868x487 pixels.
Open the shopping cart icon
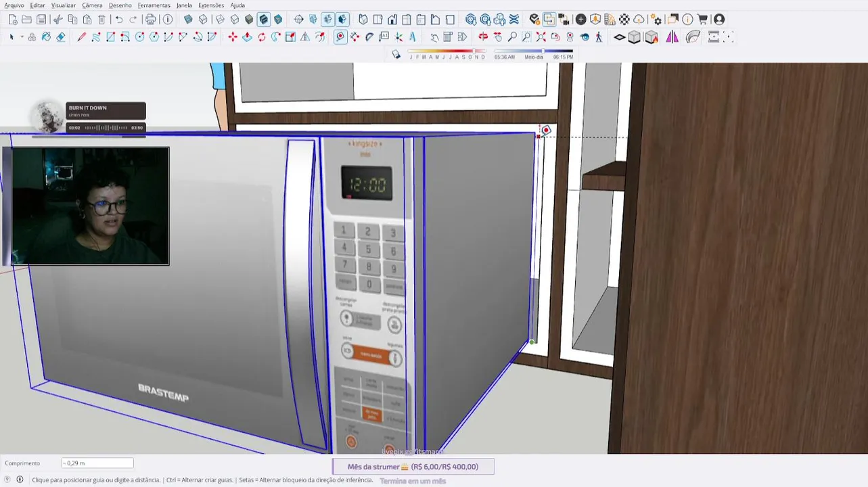coord(702,20)
